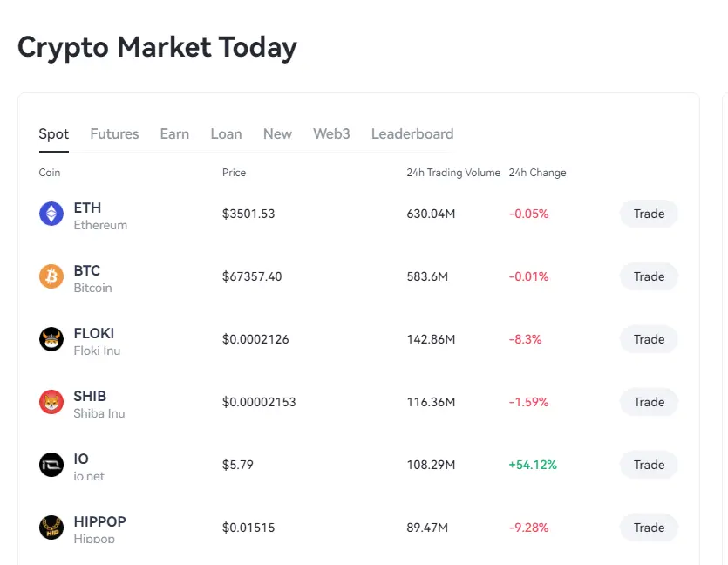Click the Bitcoin coin icon
Screen dimensions: 728x565
click(51, 276)
